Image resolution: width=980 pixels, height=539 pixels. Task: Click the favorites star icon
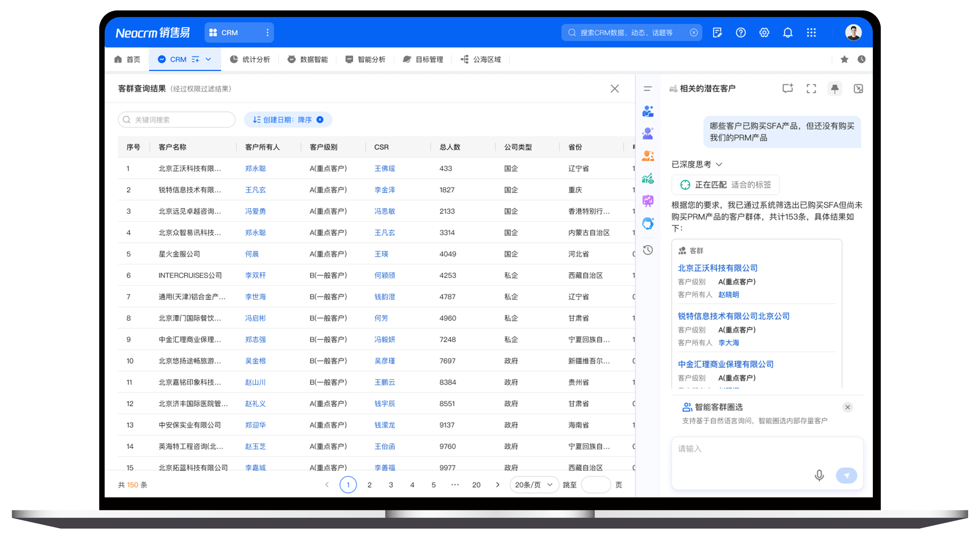(844, 59)
